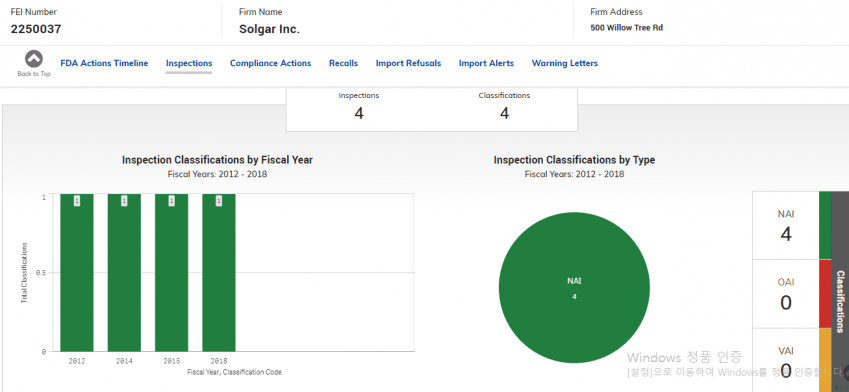Select the NAI classification tile showing 4
This screenshot has height=392, width=849.
[x=786, y=225]
